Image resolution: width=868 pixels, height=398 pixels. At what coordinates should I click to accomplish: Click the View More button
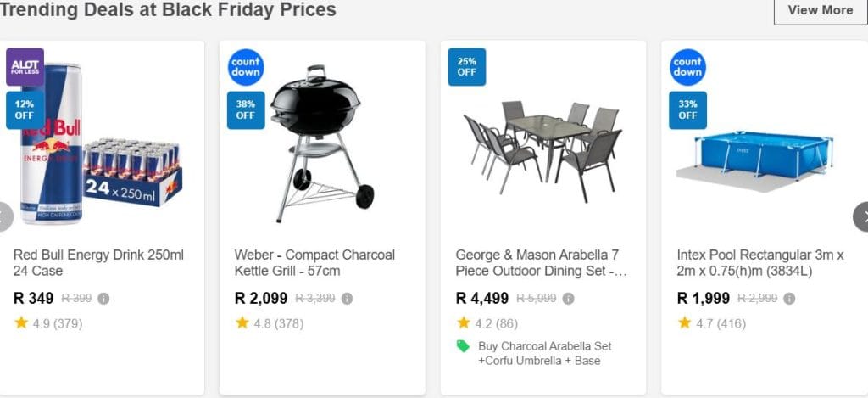click(820, 10)
